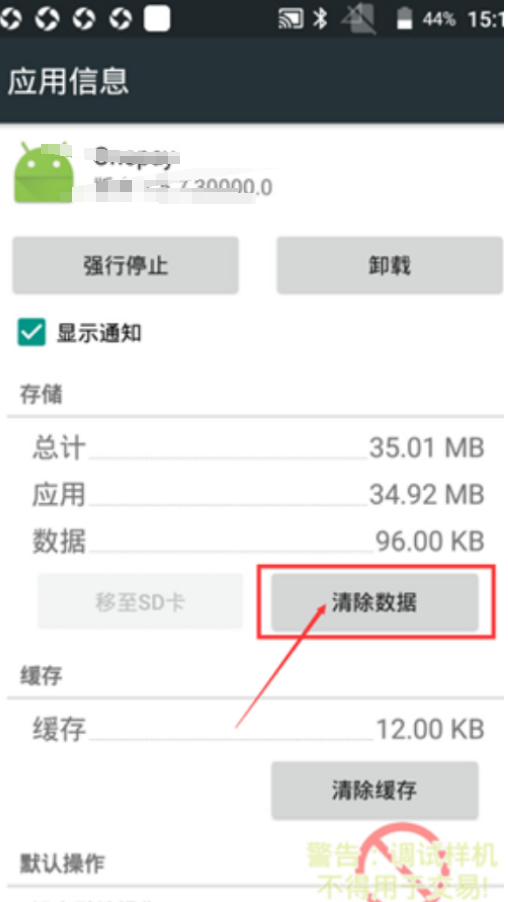This screenshot has width=508, height=902.
Task: Tap the 数据 96.00 KB row
Action: (257, 541)
